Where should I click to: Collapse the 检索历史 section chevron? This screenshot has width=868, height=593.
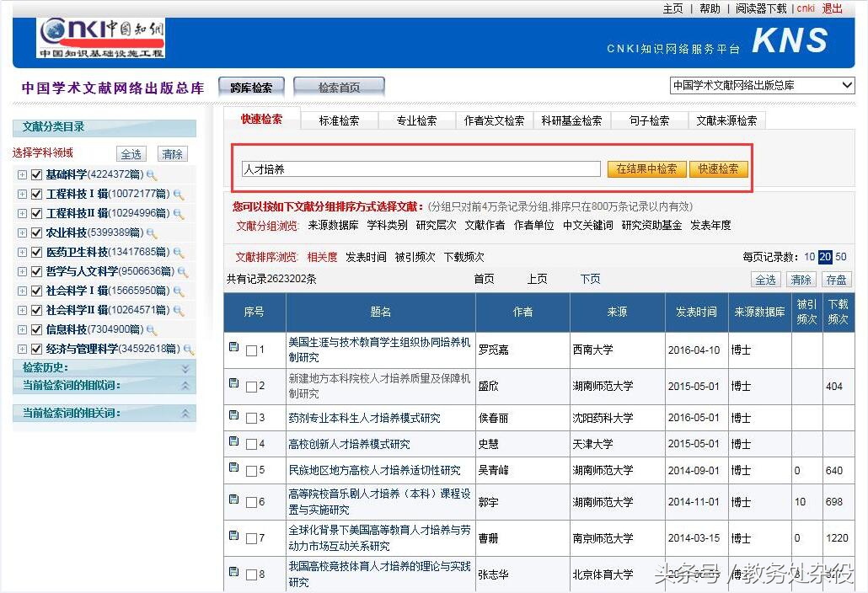(187, 368)
